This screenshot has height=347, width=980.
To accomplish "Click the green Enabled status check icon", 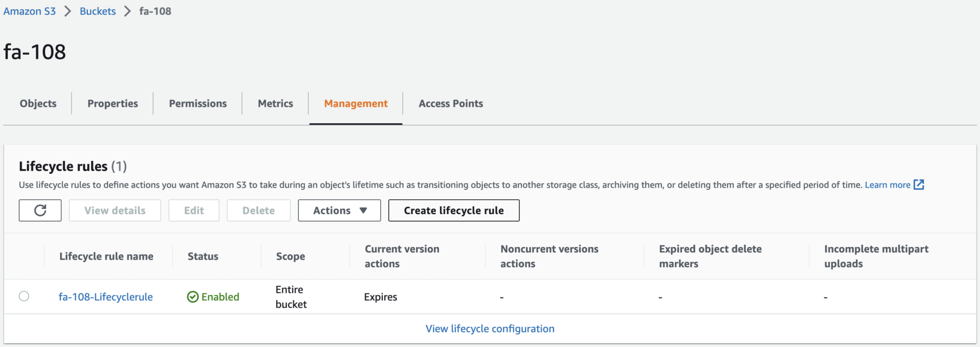I will (x=192, y=297).
